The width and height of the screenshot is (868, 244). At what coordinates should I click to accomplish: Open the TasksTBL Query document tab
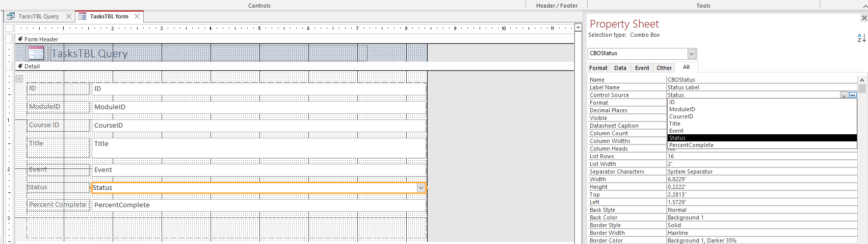coord(39,16)
